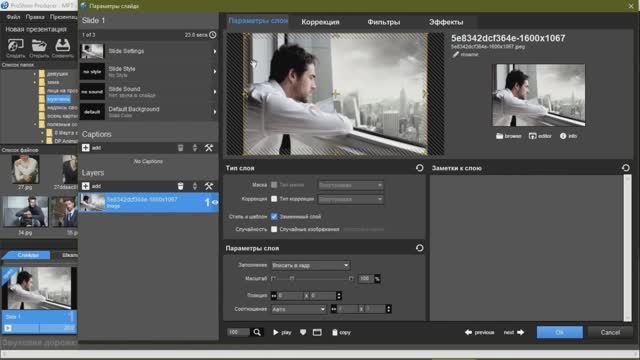Add a new caption with plus icon
This screenshot has height=360, width=640.
85,148
